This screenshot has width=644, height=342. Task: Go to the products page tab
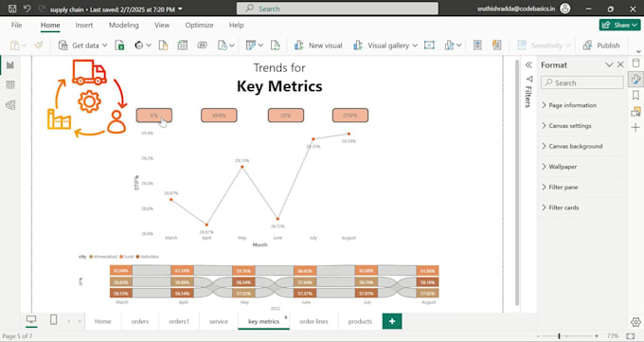(x=360, y=321)
